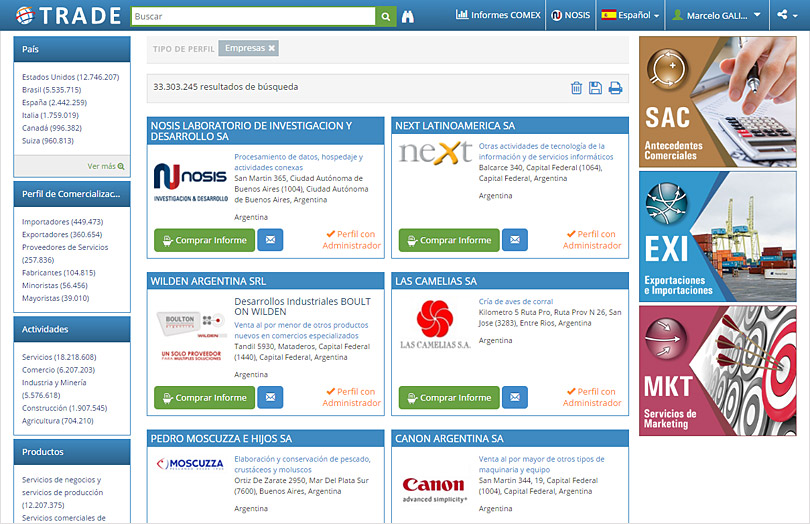
Task: Open PEDRO MOSCUZZA E HIJOS SA title
Action: (221, 439)
